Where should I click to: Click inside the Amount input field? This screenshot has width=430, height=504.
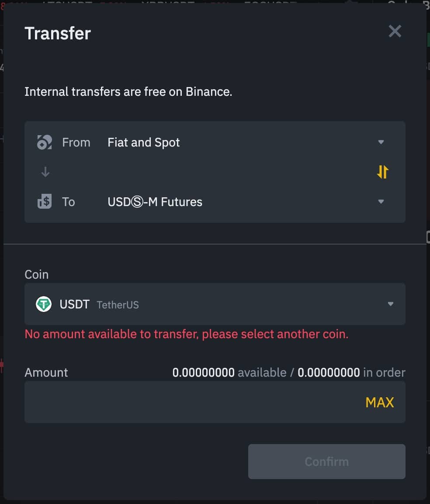coord(175,402)
